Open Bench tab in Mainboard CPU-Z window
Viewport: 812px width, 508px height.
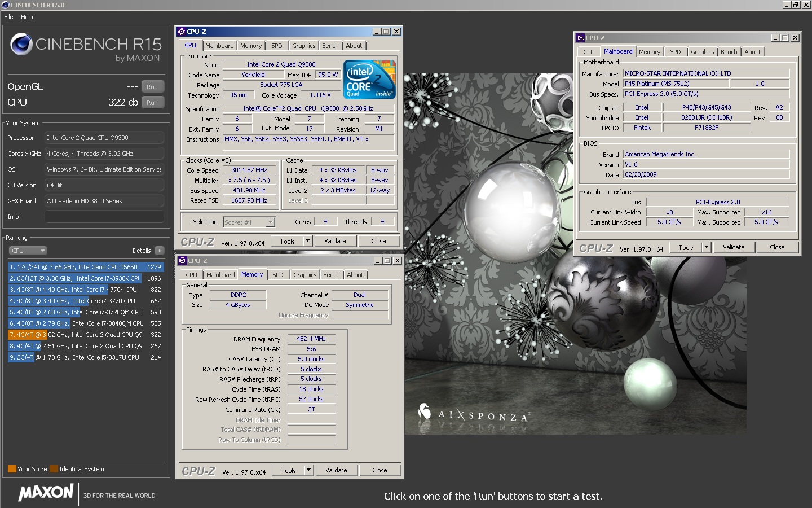pos(729,52)
